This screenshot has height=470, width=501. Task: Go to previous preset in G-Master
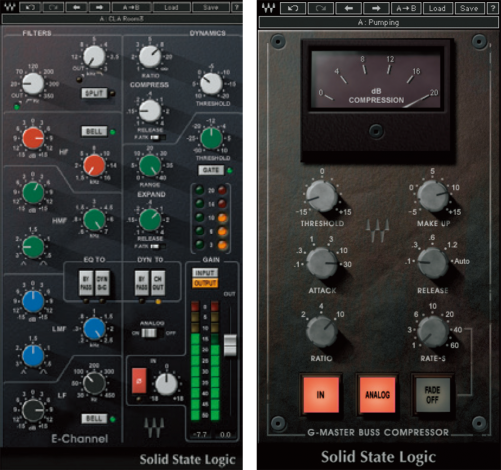pos(348,8)
